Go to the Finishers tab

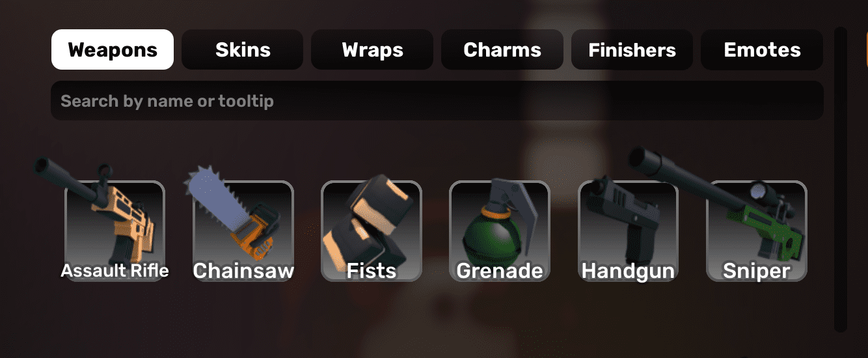coord(632,49)
